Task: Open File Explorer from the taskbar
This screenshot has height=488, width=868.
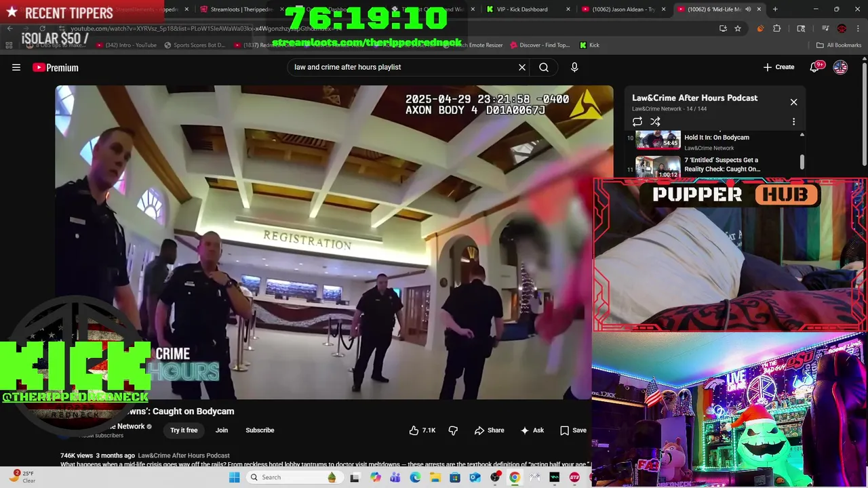Action: pyautogui.click(x=435, y=478)
